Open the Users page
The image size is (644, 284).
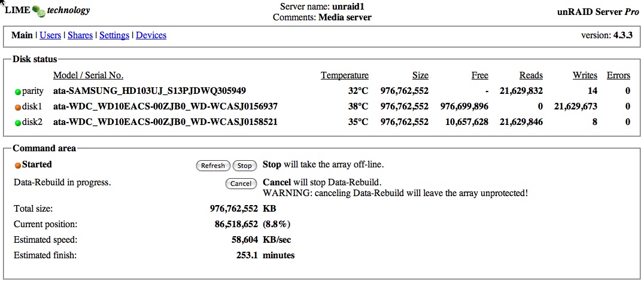click(50, 35)
